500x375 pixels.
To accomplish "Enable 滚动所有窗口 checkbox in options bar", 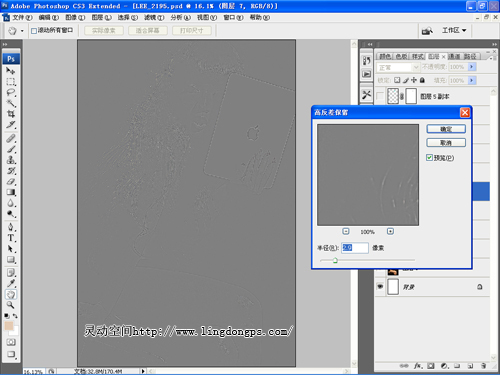I will (34, 31).
